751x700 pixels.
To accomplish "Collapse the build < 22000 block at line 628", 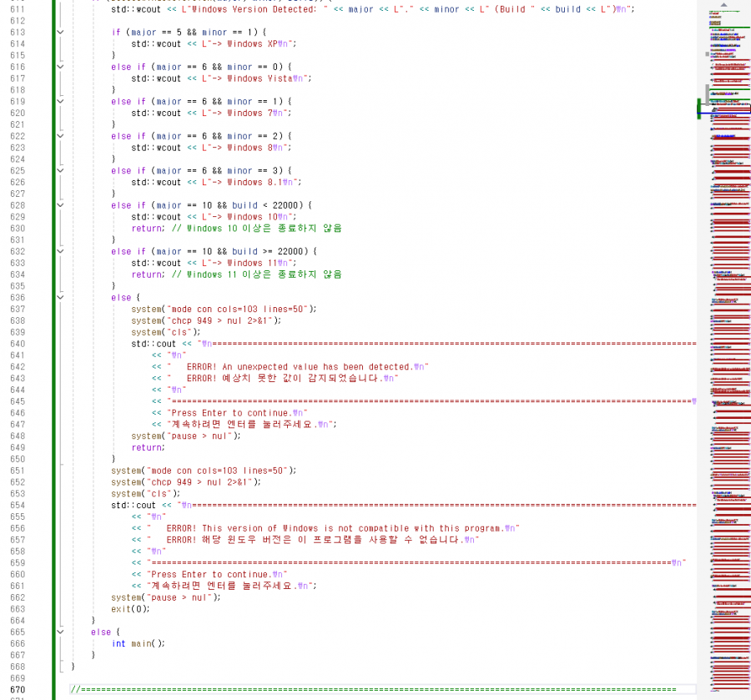I will click(x=60, y=205).
